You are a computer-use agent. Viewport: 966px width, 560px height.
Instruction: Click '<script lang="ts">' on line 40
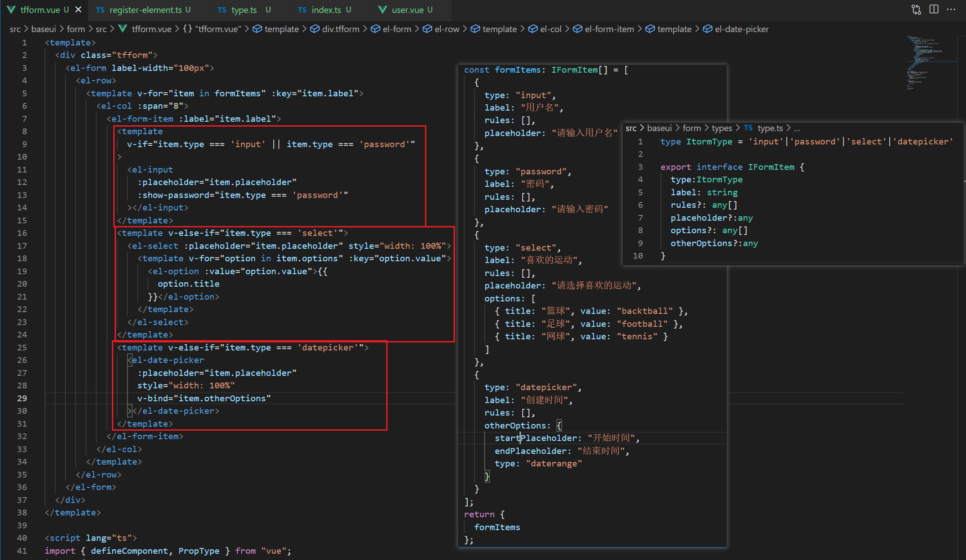tap(91, 538)
